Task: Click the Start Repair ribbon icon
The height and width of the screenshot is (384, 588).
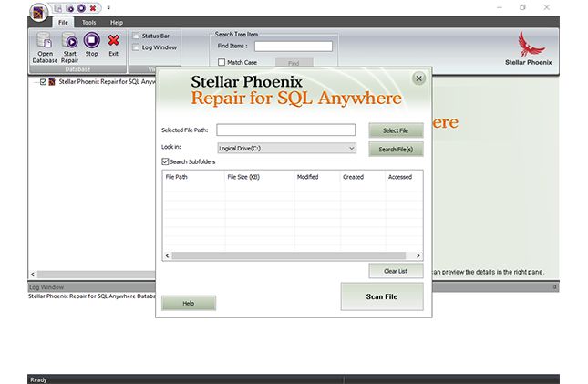Action: (70, 47)
